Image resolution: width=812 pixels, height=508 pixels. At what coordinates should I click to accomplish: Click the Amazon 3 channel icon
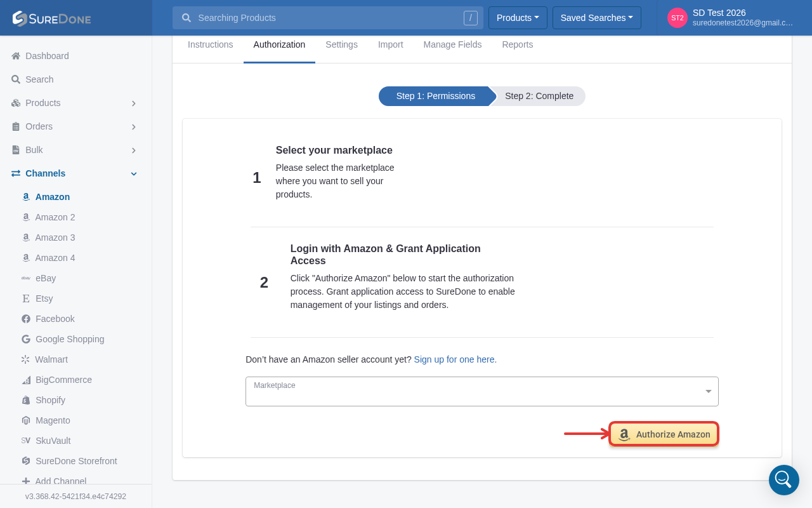(26, 237)
